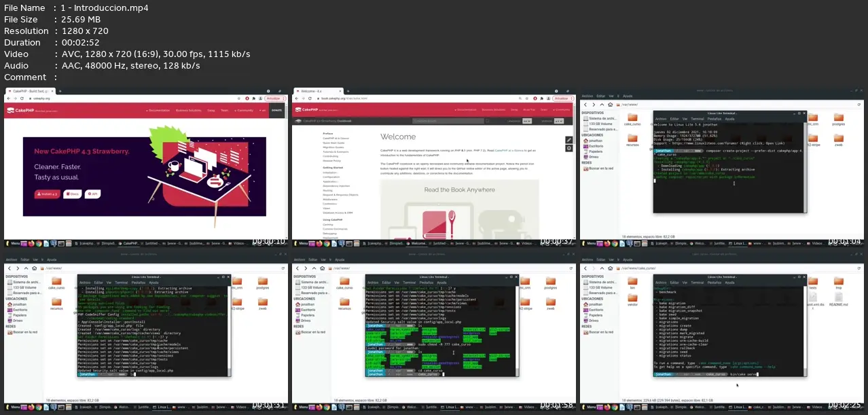Click vendor folder in the 00:02:25 frame
Viewport: 868px width, 415px height.
pyautogui.click(x=632, y=302)
